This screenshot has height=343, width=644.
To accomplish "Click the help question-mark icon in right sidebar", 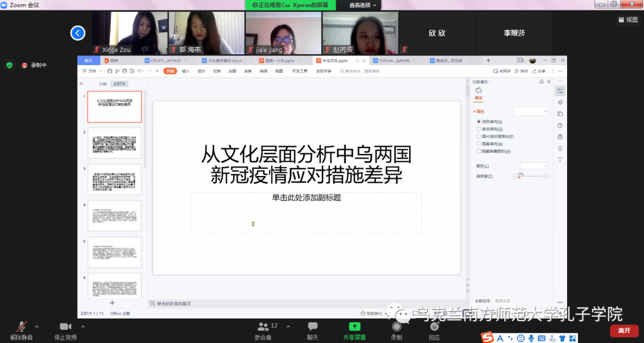I will coord(560,125).
